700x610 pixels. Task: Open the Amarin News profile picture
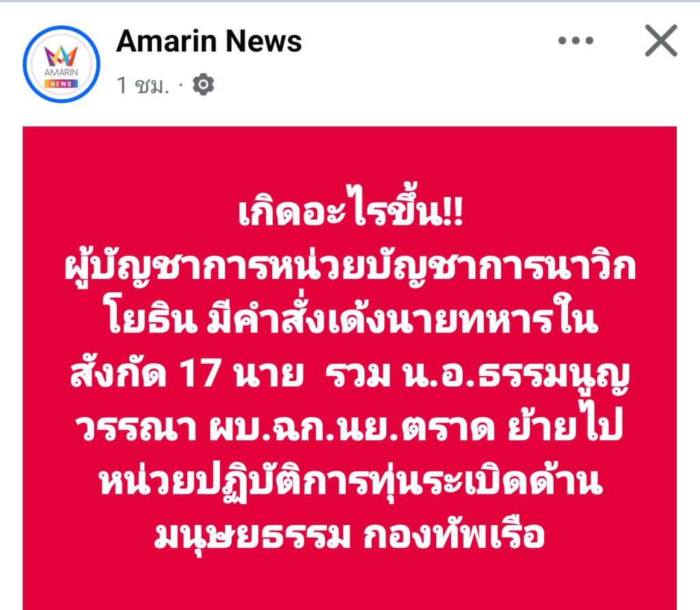tap(62, 64)
